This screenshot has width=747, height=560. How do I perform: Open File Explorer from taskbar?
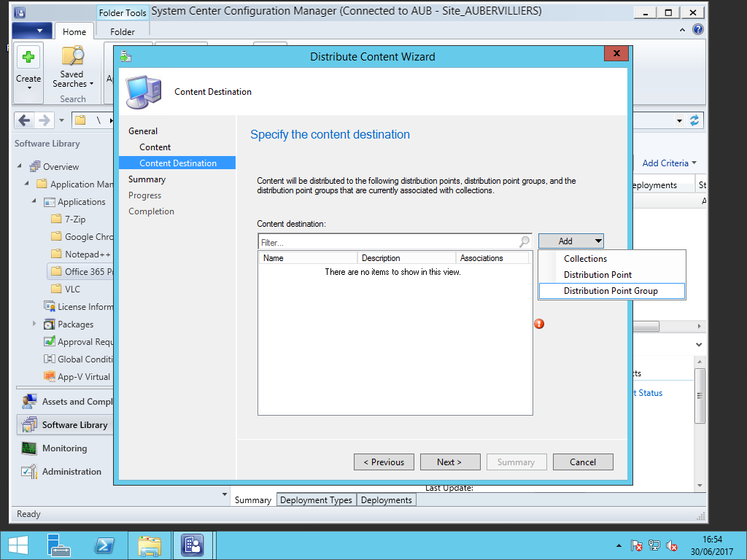[149, 545]
